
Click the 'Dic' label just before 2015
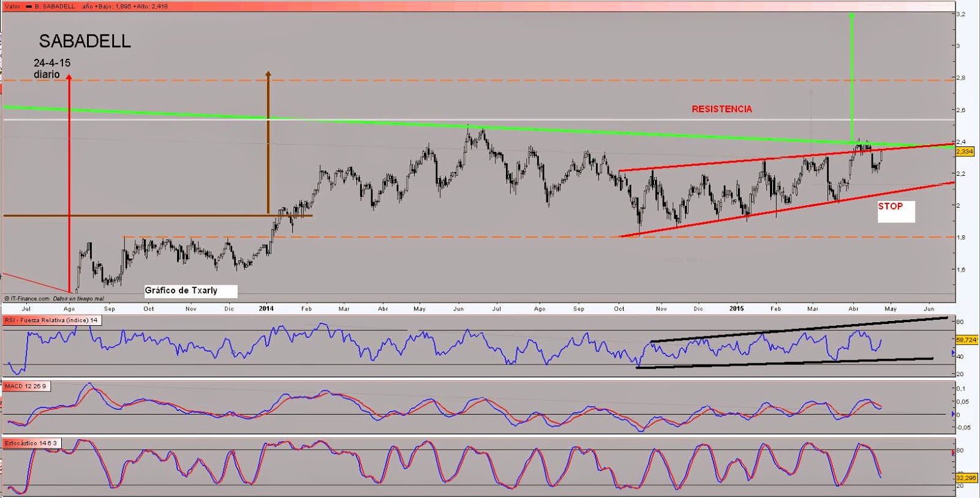[698, 309]
